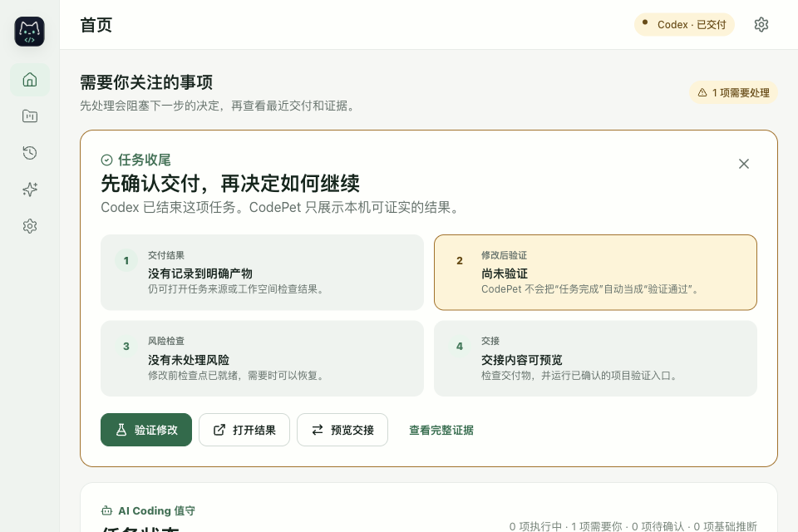Image resolution: width=798 pixels, height=532 pixels.
Task: Click the robot icon beside AI Coding 值守
Action: (x=107, y=510)
